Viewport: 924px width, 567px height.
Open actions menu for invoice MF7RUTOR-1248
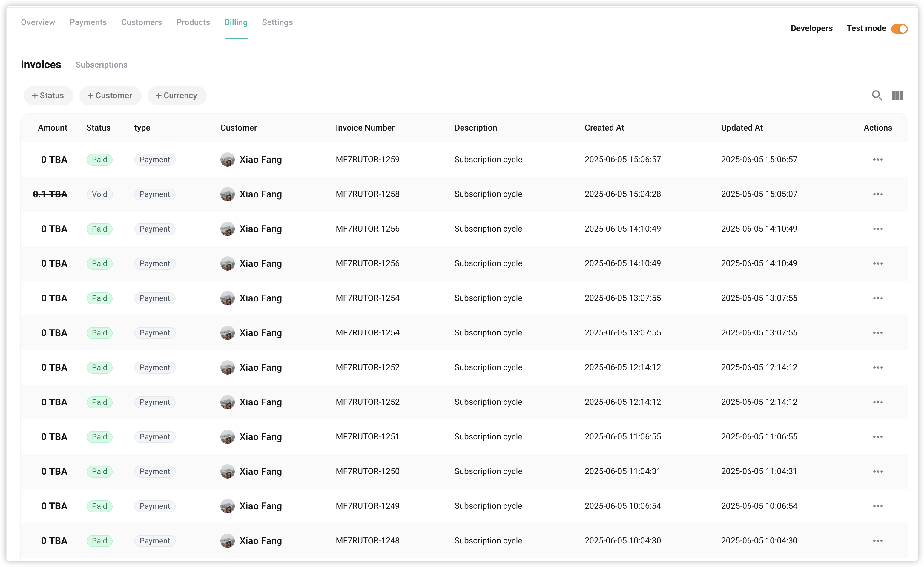pos(877,541)
